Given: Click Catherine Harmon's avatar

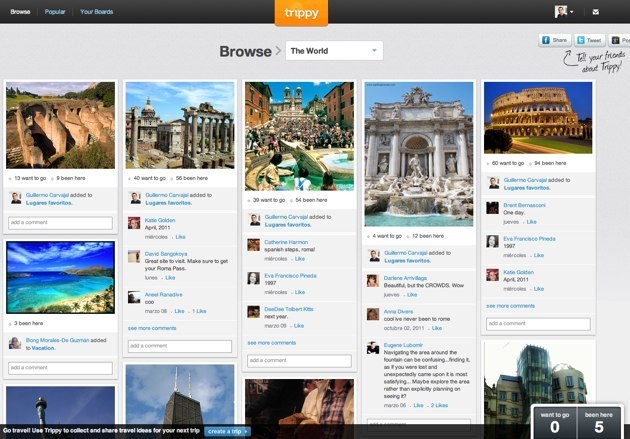Looking at the screenshot, I should coord(254,245).
